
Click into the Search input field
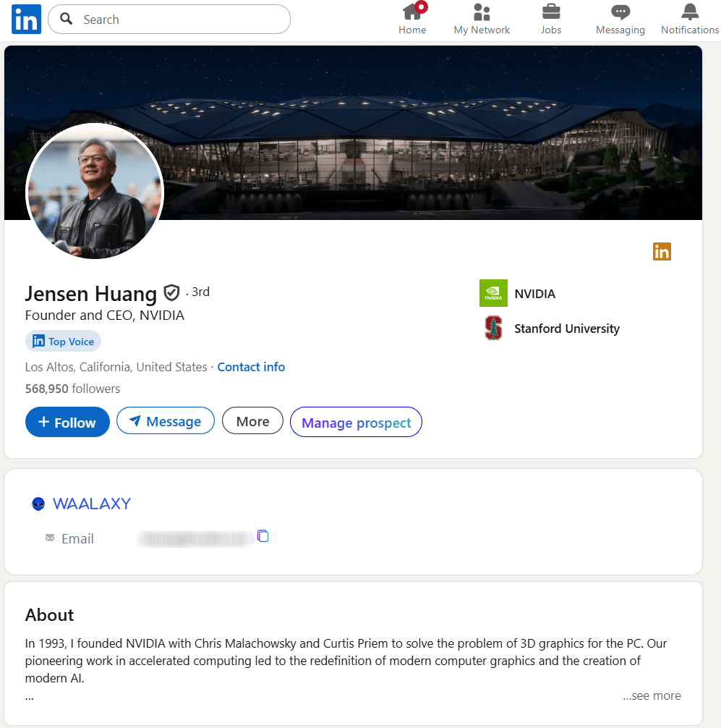181,20
